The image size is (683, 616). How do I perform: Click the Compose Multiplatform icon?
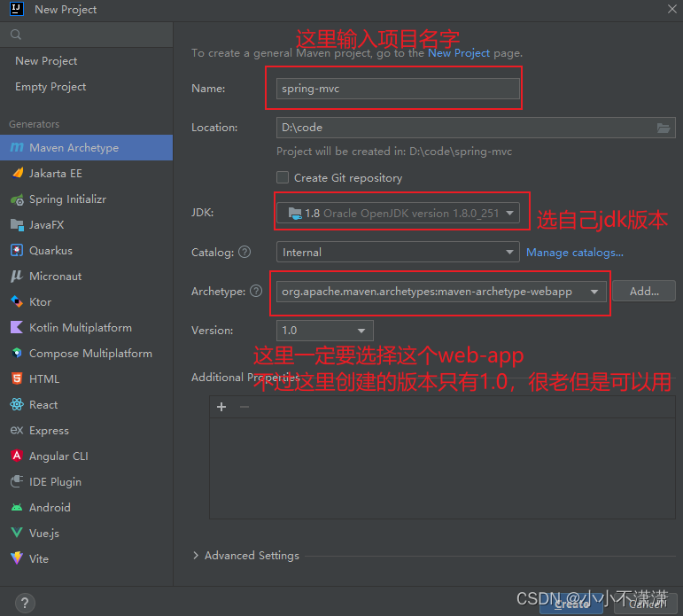pyautogui.click(x=17, y=353)
